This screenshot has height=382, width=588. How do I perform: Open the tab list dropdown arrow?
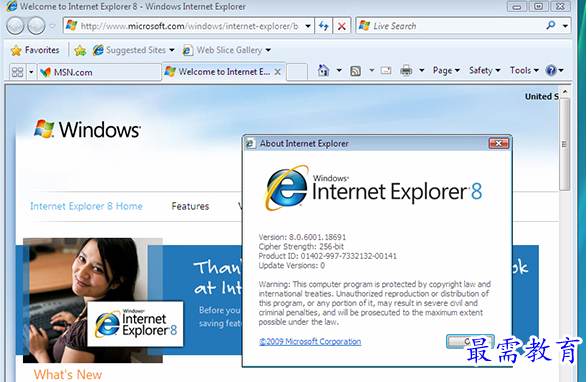[31, 72]
